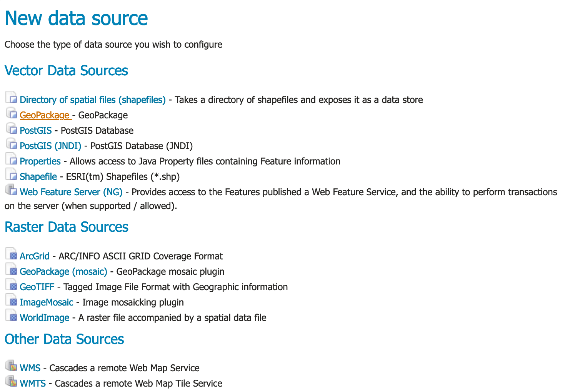The height and width of the screenshot is (392, 570).
Task: Click the icon beside PostGIS (JNDI)
Action: click(12, 144)
